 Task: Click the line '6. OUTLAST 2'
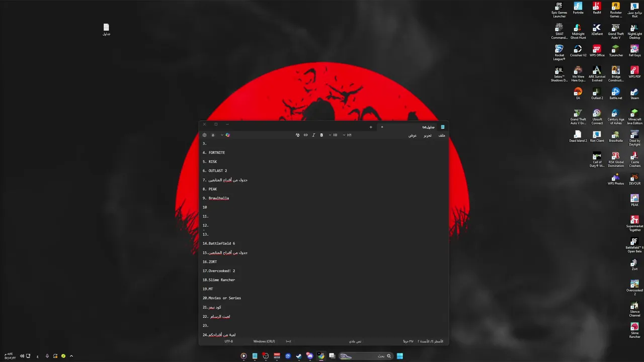pos(215,170)
